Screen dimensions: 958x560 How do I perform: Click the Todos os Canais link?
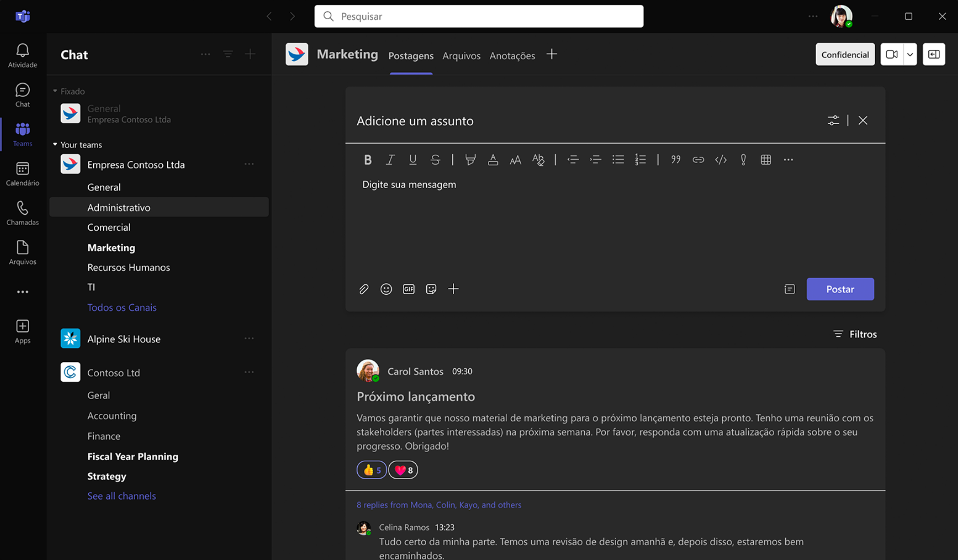(x=122, y=307)
